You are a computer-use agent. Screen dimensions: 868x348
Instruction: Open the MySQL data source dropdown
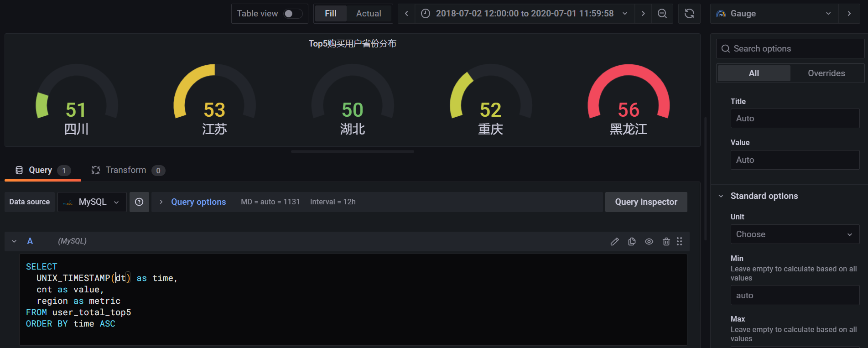92,202
